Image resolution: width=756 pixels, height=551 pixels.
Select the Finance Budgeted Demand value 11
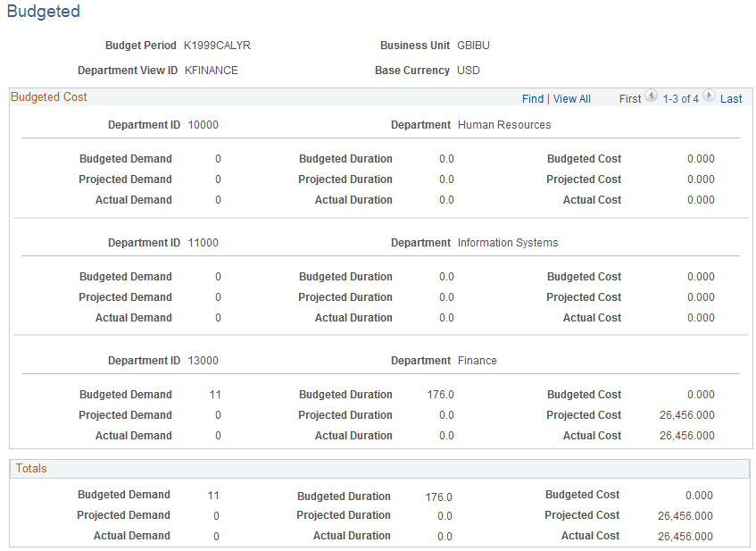pyautogui.click(x=213, y=394)
